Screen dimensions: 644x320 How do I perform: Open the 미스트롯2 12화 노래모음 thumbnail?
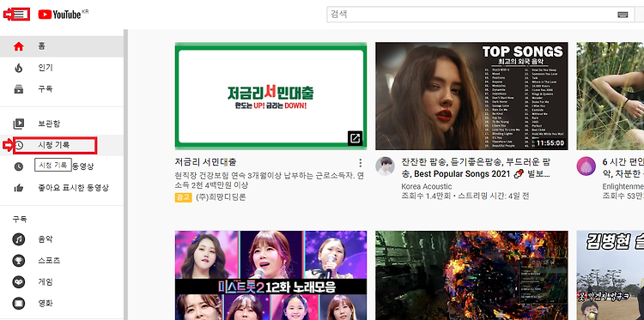click(270, 275)
